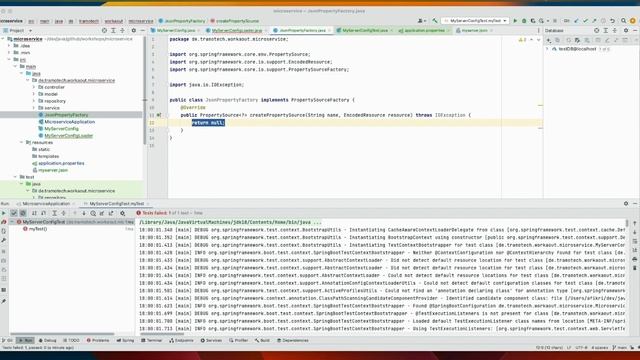
Task: Build project using hammer icon
Action: click(435, 21)
